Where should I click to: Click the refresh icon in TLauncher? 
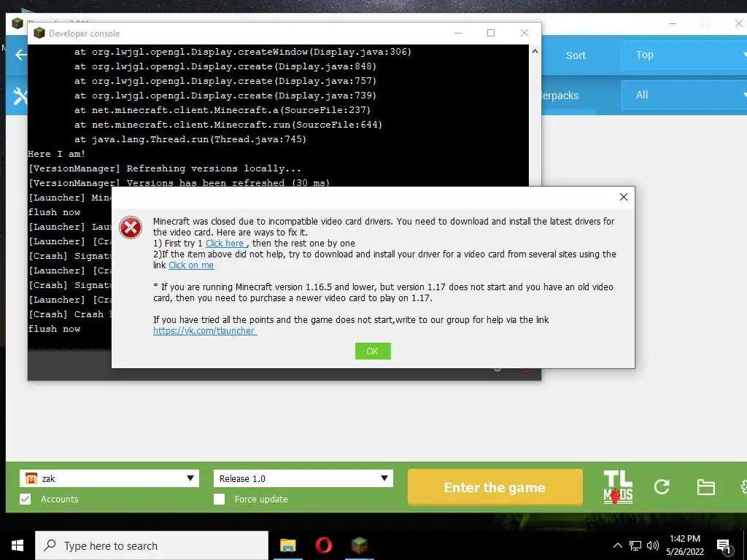pyautogui.click(x=662, y=486)
